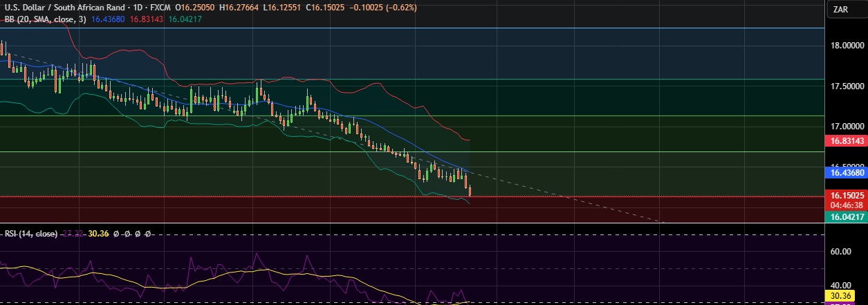Click the red 16.83143 price axis label

click(846, 141)
